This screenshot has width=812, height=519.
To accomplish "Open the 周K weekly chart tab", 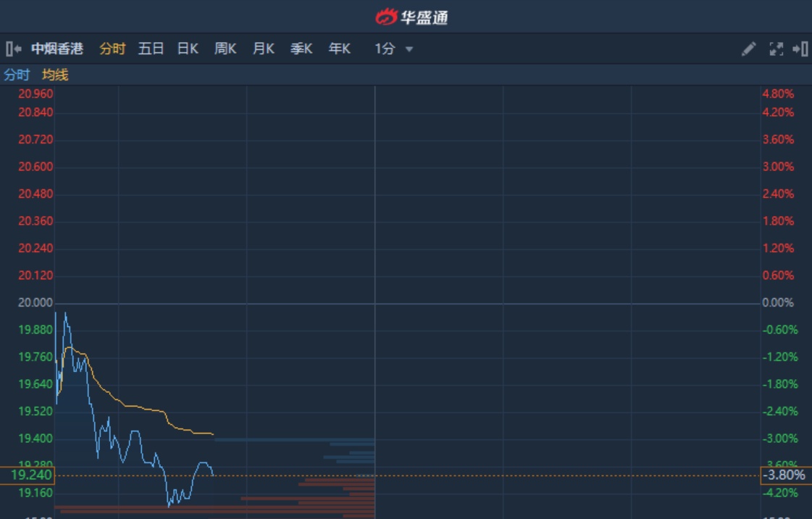I will pyautogui.click(x=225, y=49).
